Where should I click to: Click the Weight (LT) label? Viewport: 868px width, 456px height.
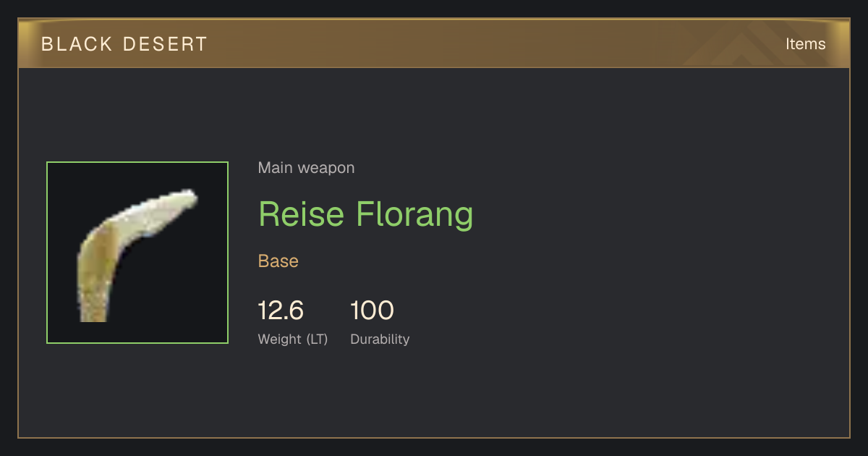pos(293,339)
